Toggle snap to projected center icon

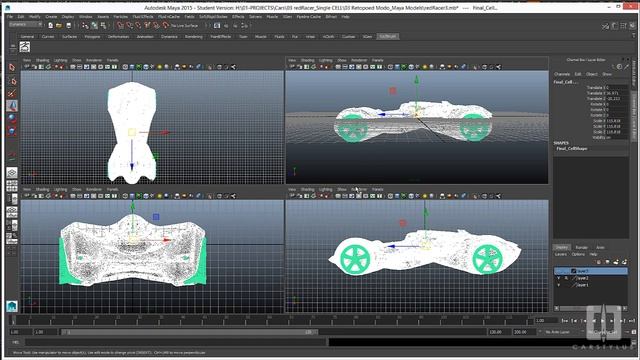(147, 25)
